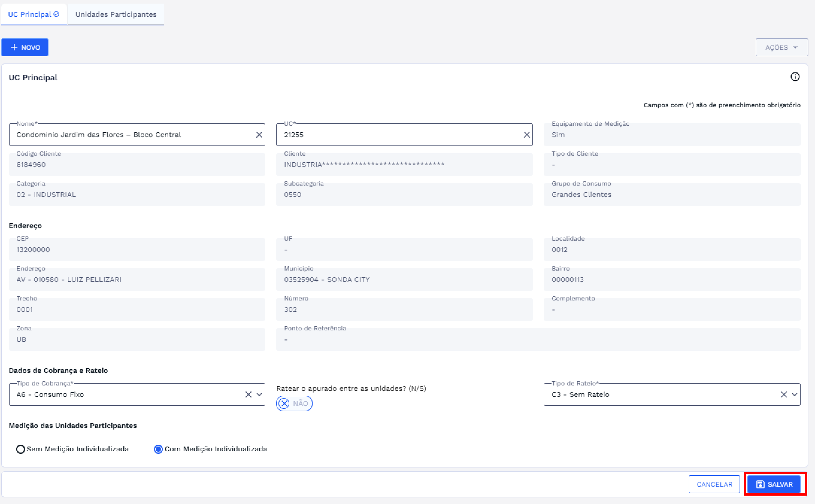Click the floppy disk icon on Salvar
The width and height of the screenshot is (815, 504).
pos(760,484)
